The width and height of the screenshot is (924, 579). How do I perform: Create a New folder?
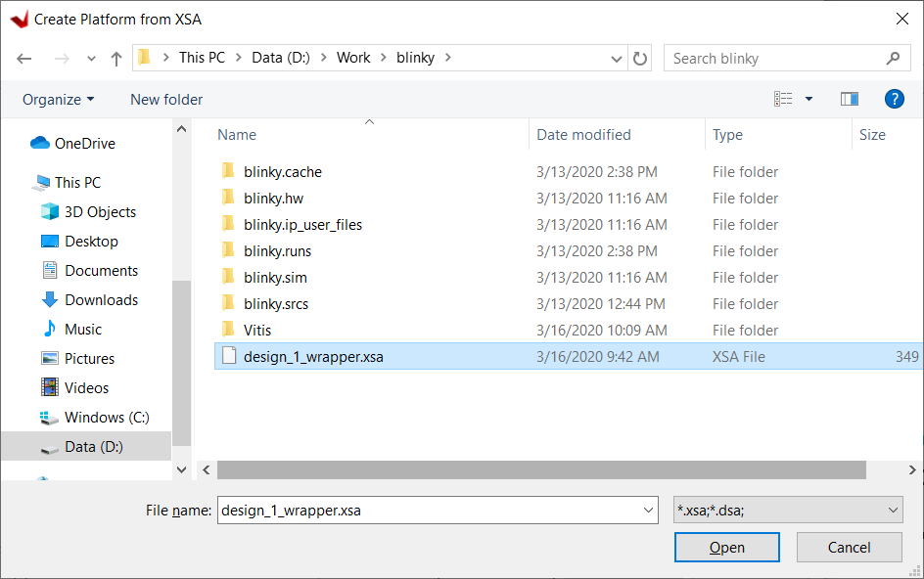tap(166, 100)
